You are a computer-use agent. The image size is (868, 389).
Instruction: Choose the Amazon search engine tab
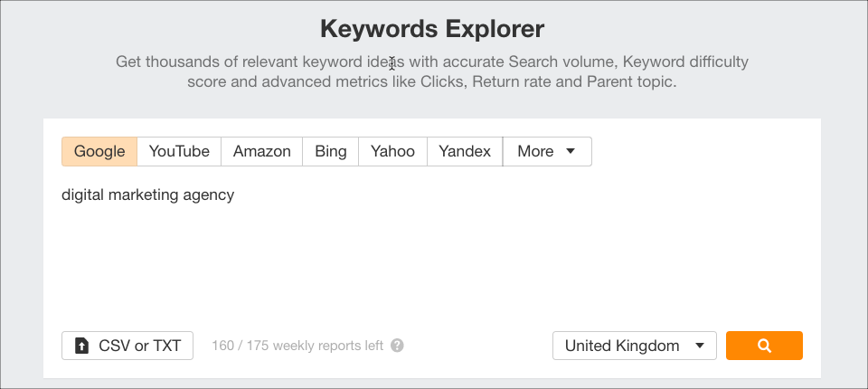(262, 151)
